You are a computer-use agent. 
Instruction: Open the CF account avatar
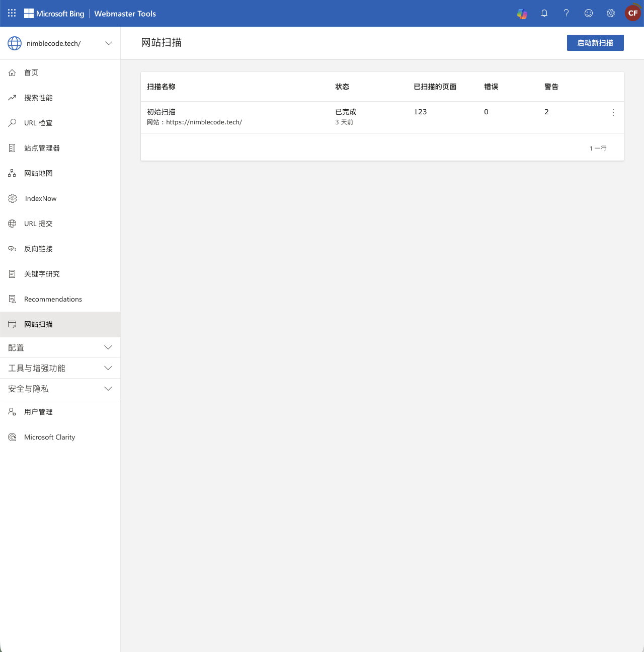point(632,14)
